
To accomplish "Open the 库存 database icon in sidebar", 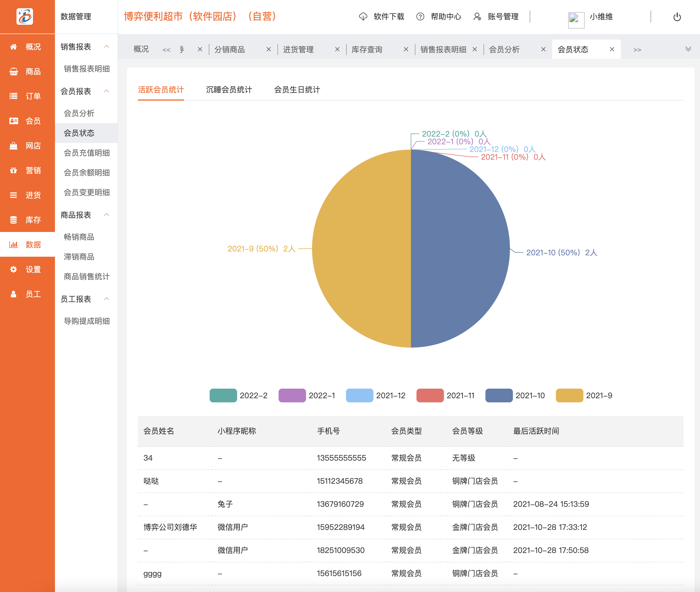I will coord(13,220).
